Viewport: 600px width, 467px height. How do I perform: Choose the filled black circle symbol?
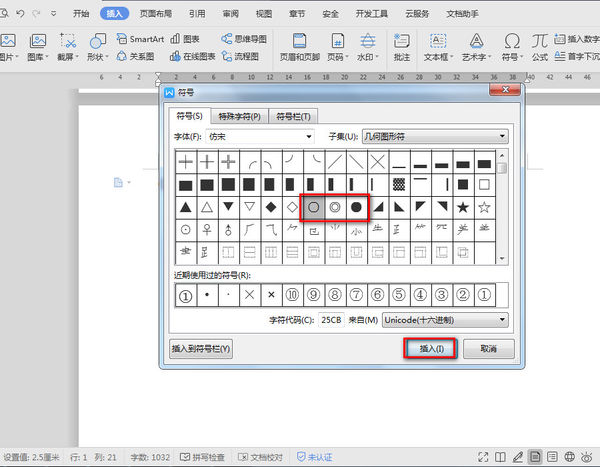tap(357, 207)
